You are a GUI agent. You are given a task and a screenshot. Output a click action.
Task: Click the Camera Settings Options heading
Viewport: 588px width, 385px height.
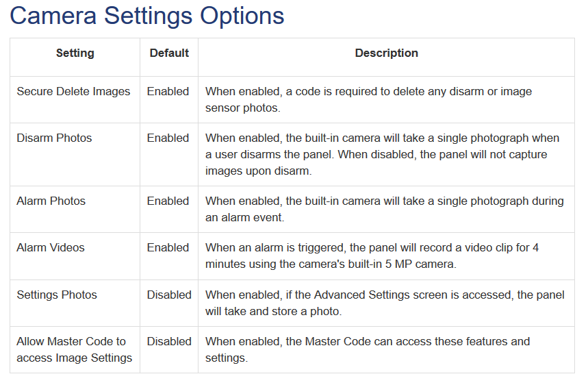[146, 16]
